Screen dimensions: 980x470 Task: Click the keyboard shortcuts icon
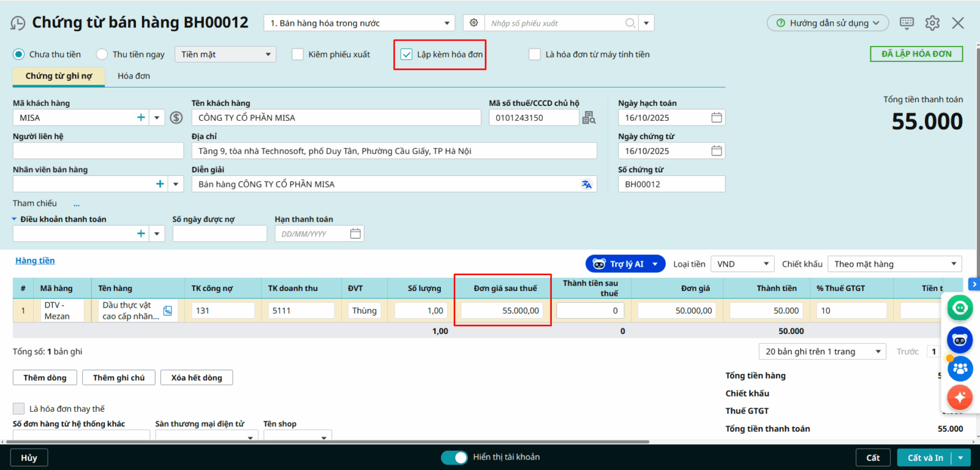pyautogui.click(x=907, y=23)
